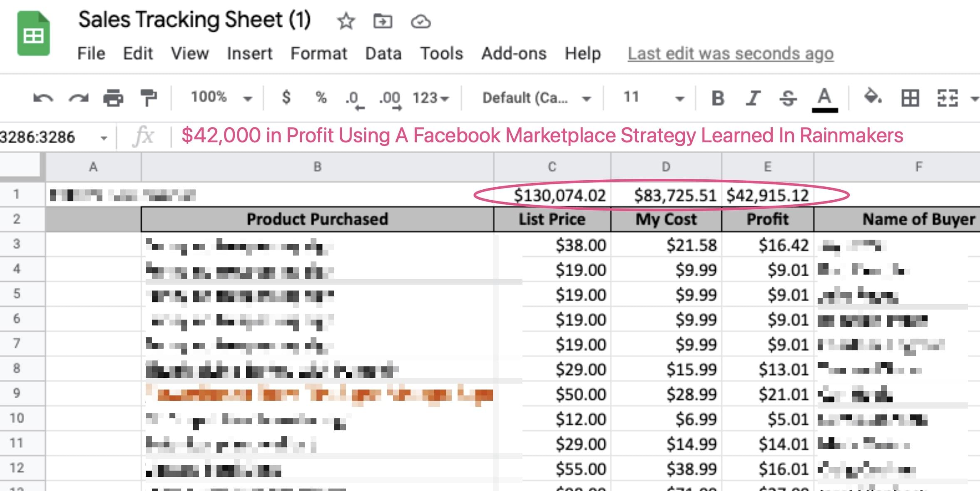Open the zoom level dropdown

tap(221, 98)
